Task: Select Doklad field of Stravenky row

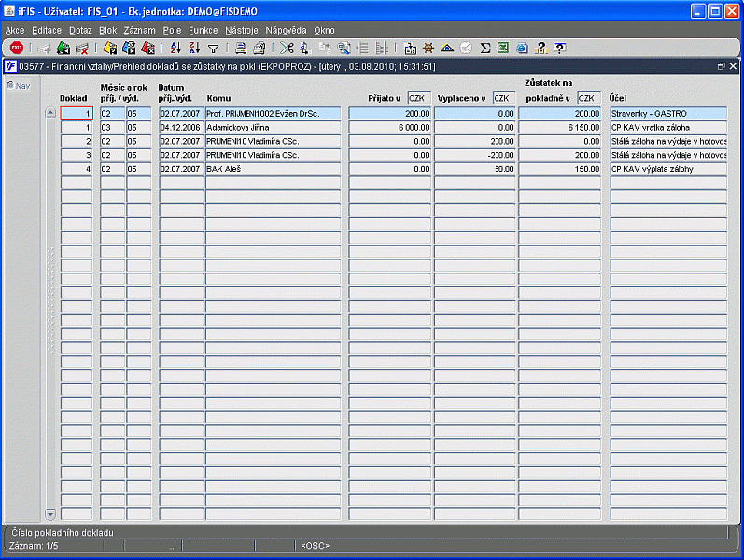Action: [x=77, y=114]
